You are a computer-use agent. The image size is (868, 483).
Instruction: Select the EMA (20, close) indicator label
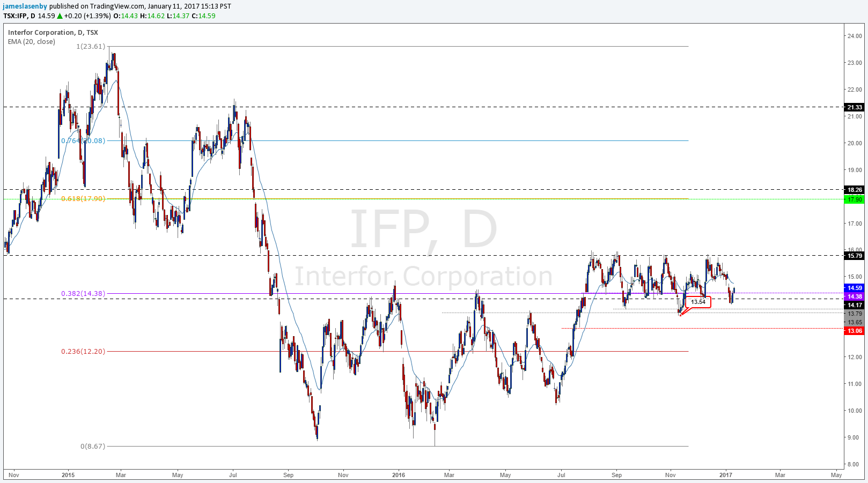[32, 42]
